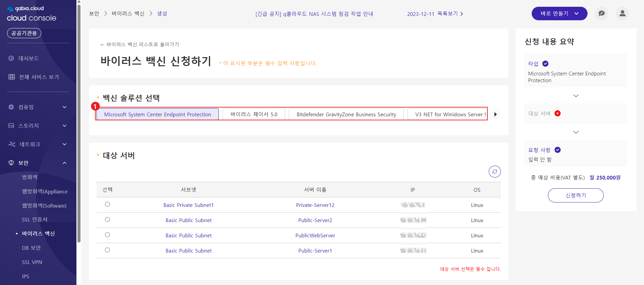Select the Public-Server1 radio button
644x285 pixels.
pyautogui.click(x=107, y=250)
